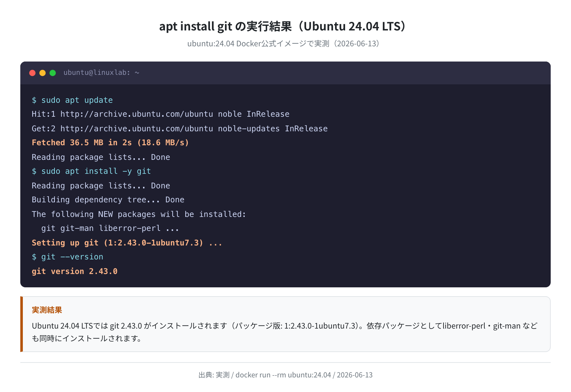571x392 pixels.
Task: Click the 出典 footer source line
Action: pos(285,375)
